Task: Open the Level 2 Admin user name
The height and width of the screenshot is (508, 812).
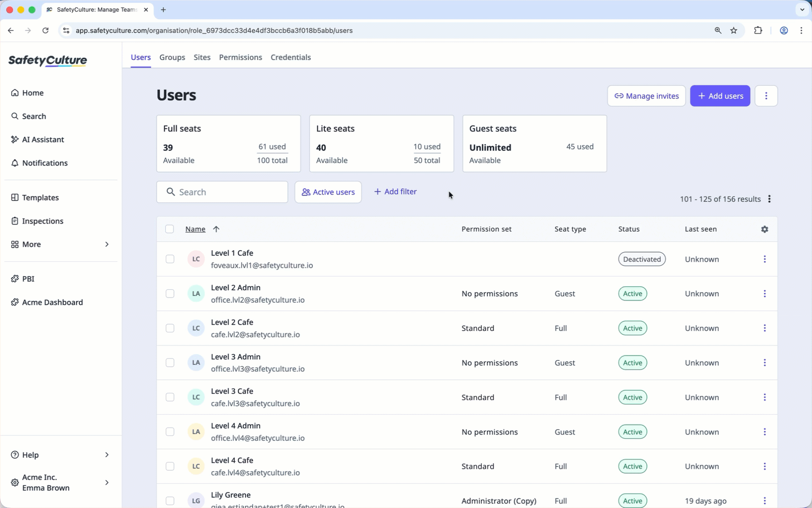Action: click(235, 287)
